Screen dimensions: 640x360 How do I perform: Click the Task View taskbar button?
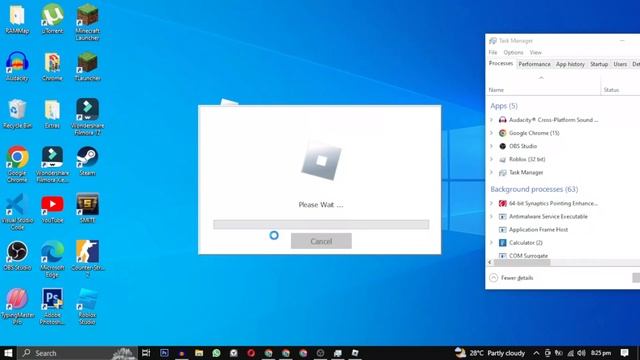coord(146,353)
